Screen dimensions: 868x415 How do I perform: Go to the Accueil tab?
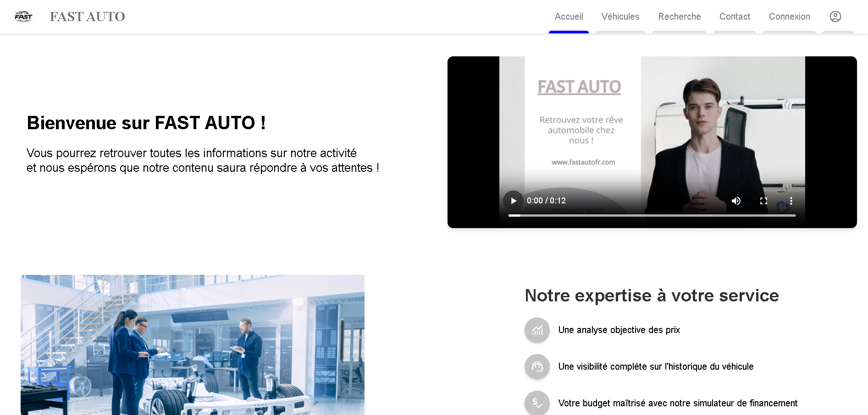[x=569, y=16]
